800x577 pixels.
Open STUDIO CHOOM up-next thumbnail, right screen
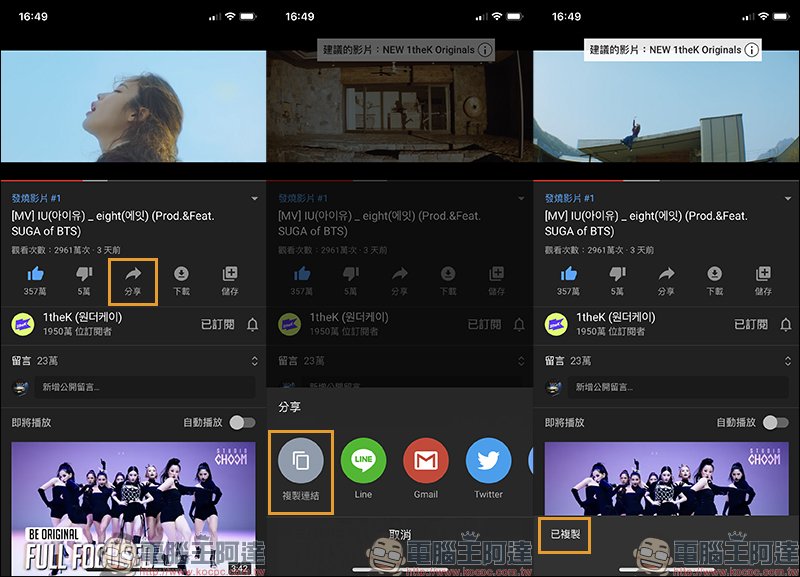click(667, 479)
